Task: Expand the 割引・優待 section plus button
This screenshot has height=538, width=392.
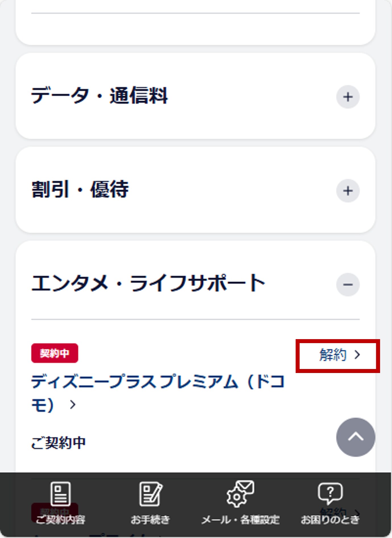Action: click(x=348, y=191)
